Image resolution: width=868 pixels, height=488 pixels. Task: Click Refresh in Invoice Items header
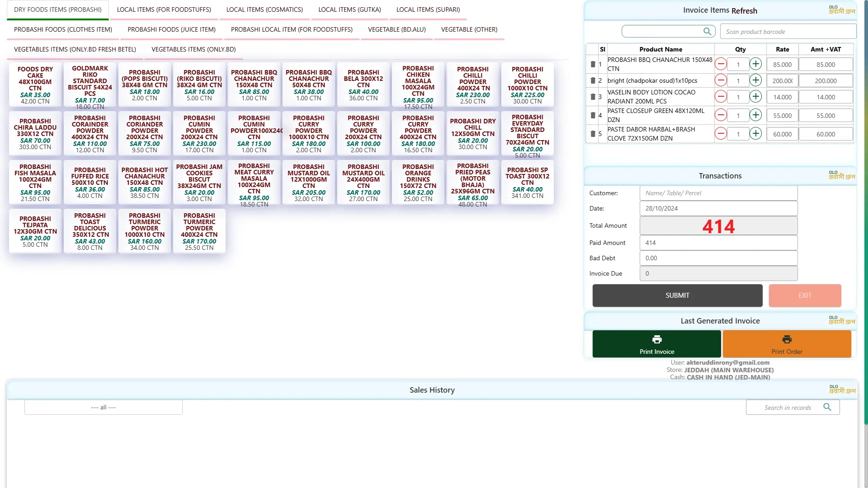[x=744, y=11]
